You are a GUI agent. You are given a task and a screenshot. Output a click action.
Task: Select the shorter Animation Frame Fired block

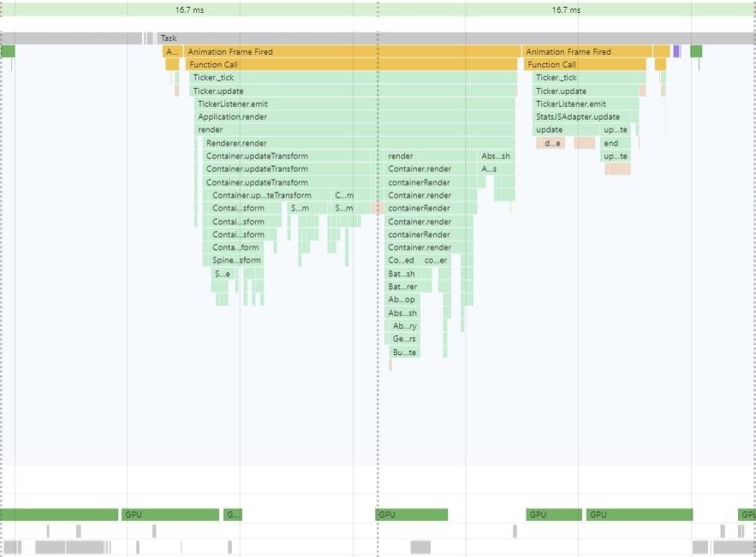pos(587,51)
